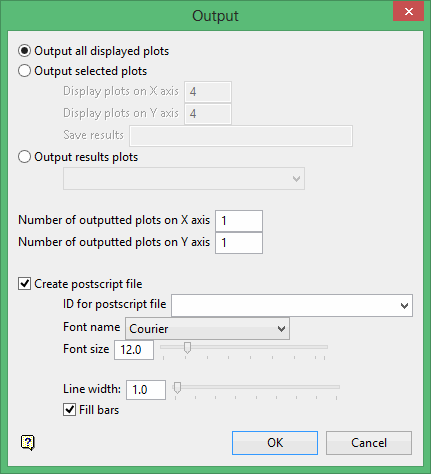
Task: Click the Display plots on X axis field
Action: (208, 92)
